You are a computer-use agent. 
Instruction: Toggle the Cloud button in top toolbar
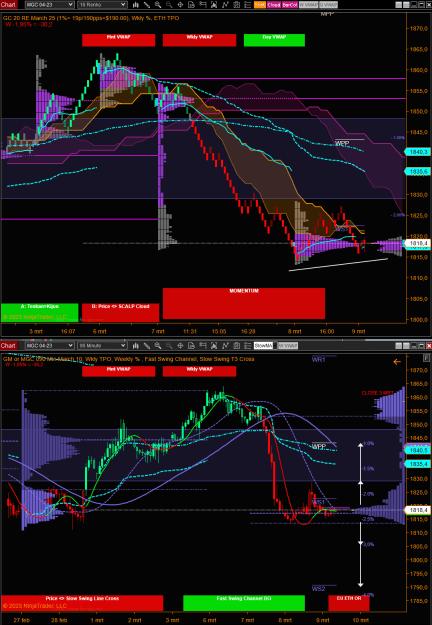pos(273,5)
